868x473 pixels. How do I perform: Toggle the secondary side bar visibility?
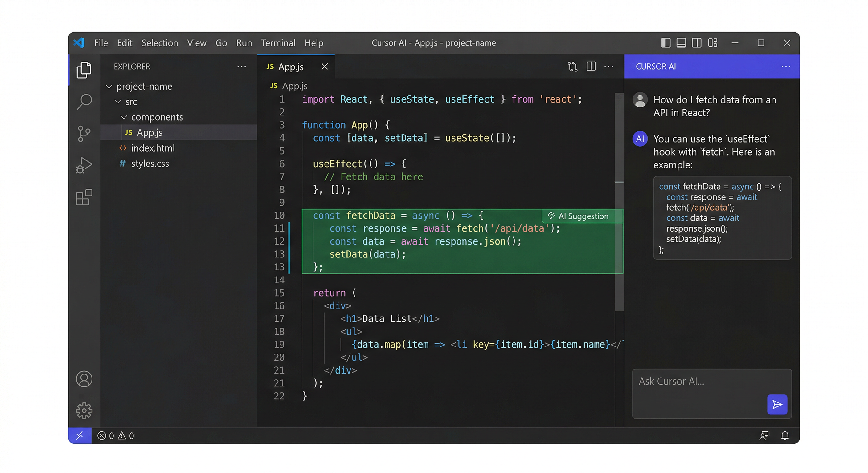(697, 43)
